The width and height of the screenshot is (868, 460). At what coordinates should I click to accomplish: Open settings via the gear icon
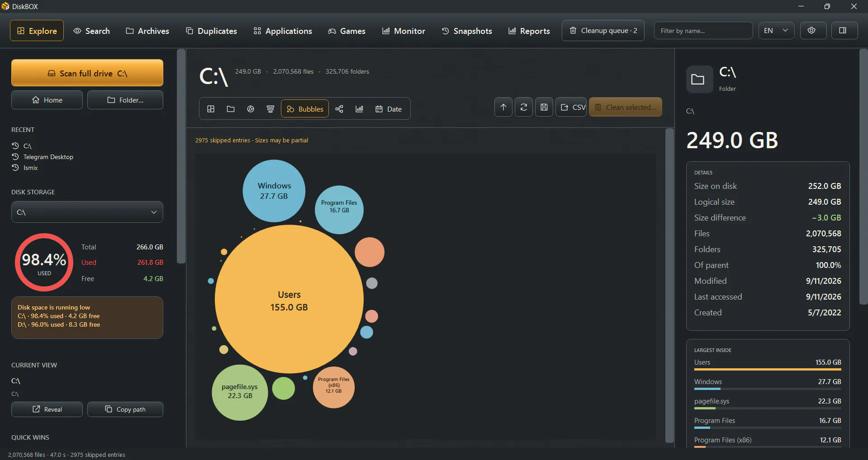pos(813,31)
